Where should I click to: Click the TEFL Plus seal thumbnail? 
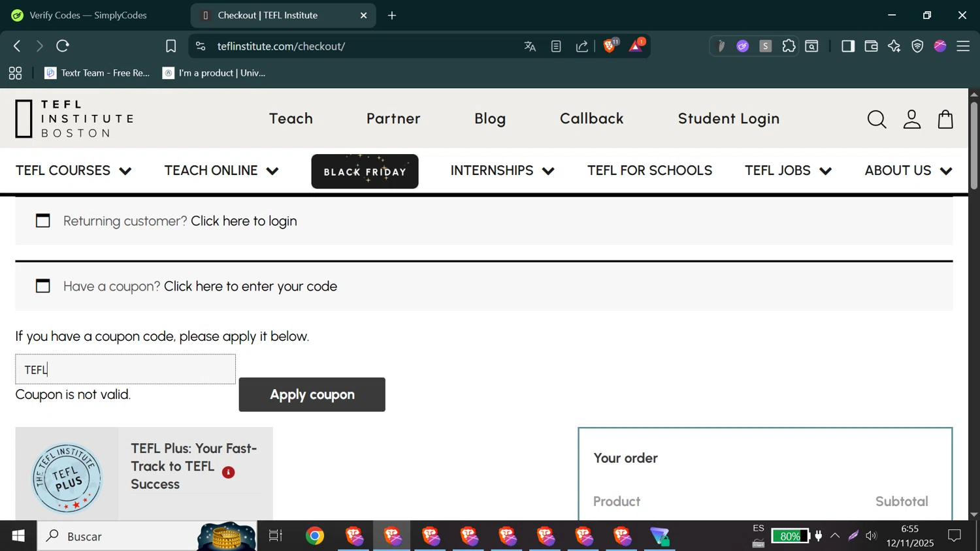[x=67, y=477]
